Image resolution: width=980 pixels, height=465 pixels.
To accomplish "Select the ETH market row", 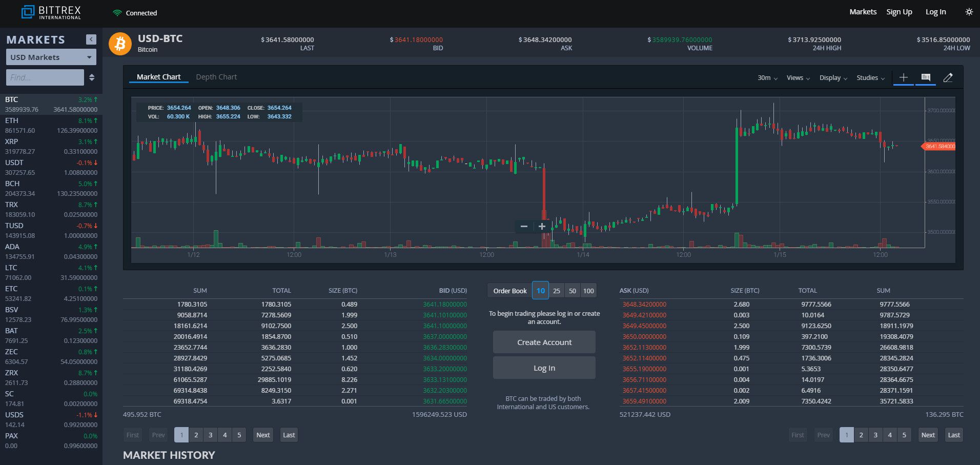I will pos(51,126).
